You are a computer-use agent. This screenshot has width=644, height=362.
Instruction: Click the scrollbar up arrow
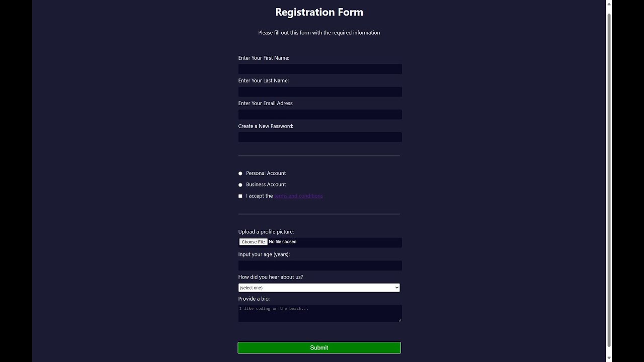click(x=609, y=4)
